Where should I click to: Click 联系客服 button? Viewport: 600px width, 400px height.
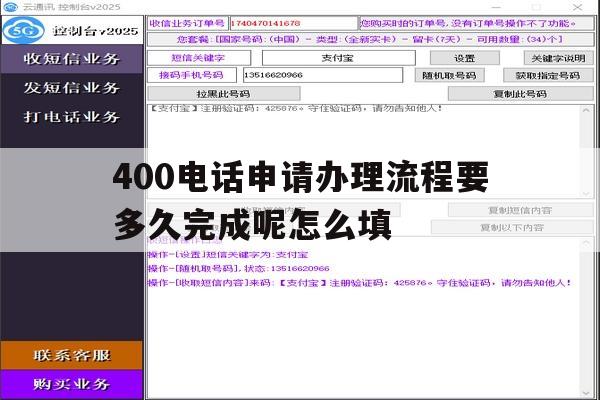click(x=72, y=355)
